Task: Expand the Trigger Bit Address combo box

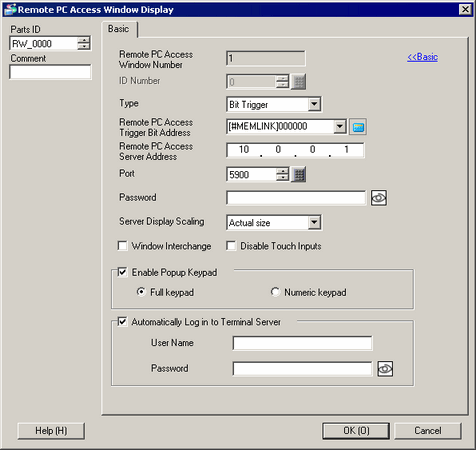Action: 286,127
